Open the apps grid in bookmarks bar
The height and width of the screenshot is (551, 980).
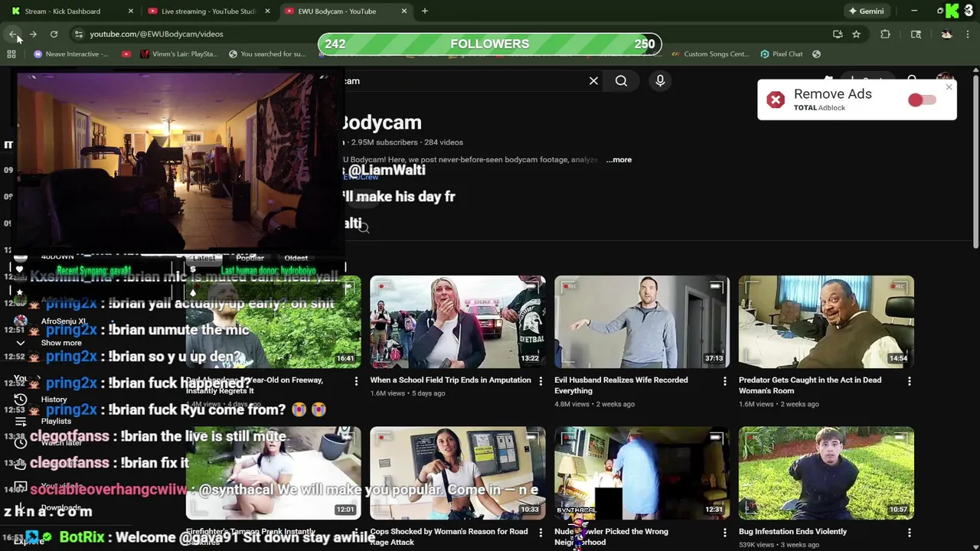point(11,54)
